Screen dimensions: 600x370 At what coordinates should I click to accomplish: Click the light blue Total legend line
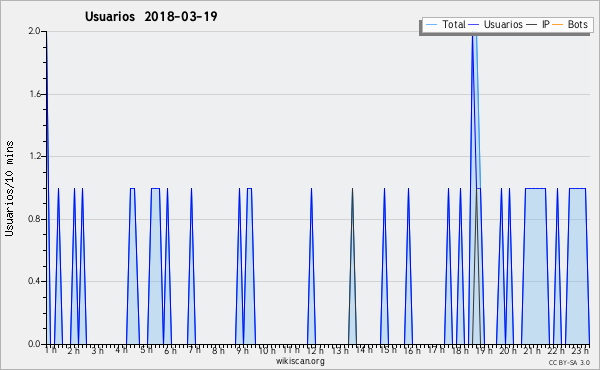(431, 25)
